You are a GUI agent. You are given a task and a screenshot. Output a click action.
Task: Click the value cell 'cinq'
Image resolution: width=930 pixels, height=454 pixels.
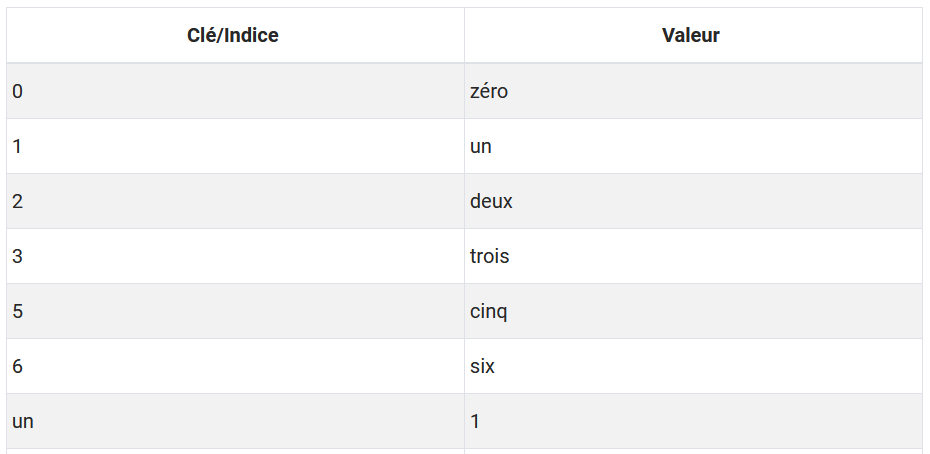[489, 311]
